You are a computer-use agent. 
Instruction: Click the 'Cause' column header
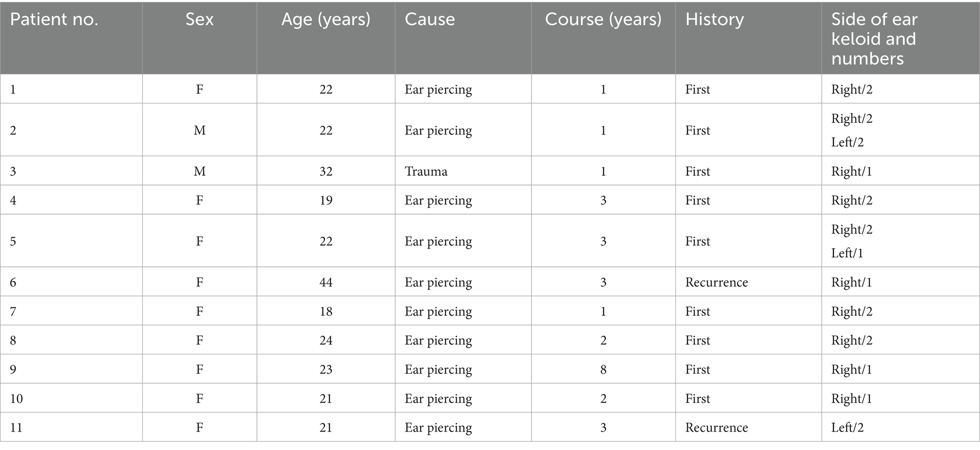tap(429, 20)
